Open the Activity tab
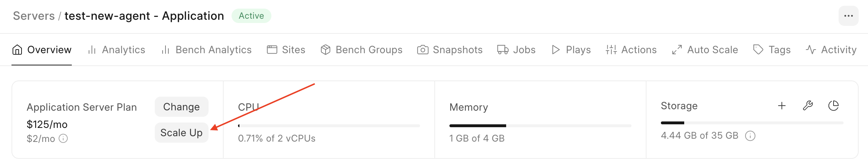Image resolution: width=868 pixels, height=166 pixels. [831, 50]
